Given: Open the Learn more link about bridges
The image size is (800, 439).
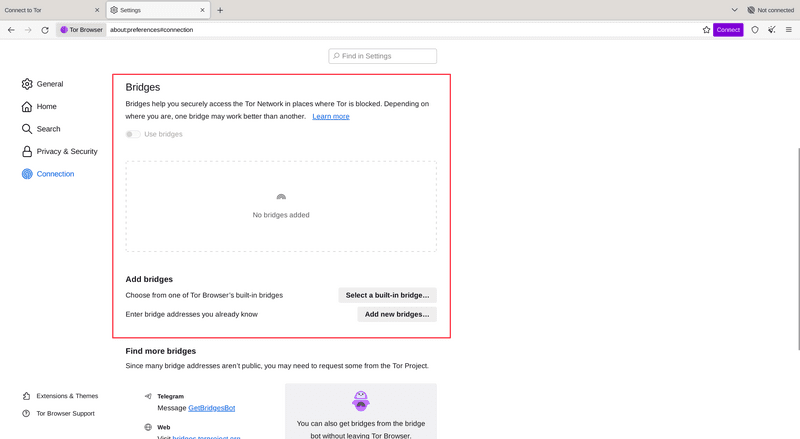Looking at the screenshot, I should click(x=331, y=116).
